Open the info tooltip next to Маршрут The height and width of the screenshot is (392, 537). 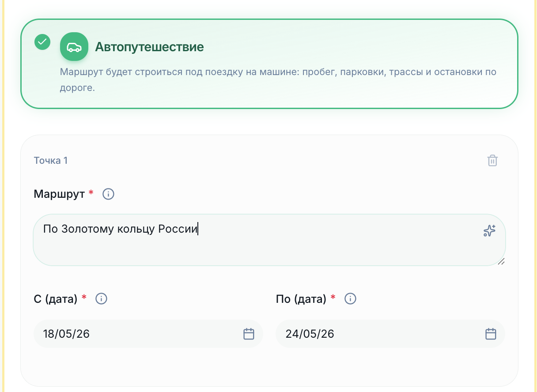tap(108, 194)
